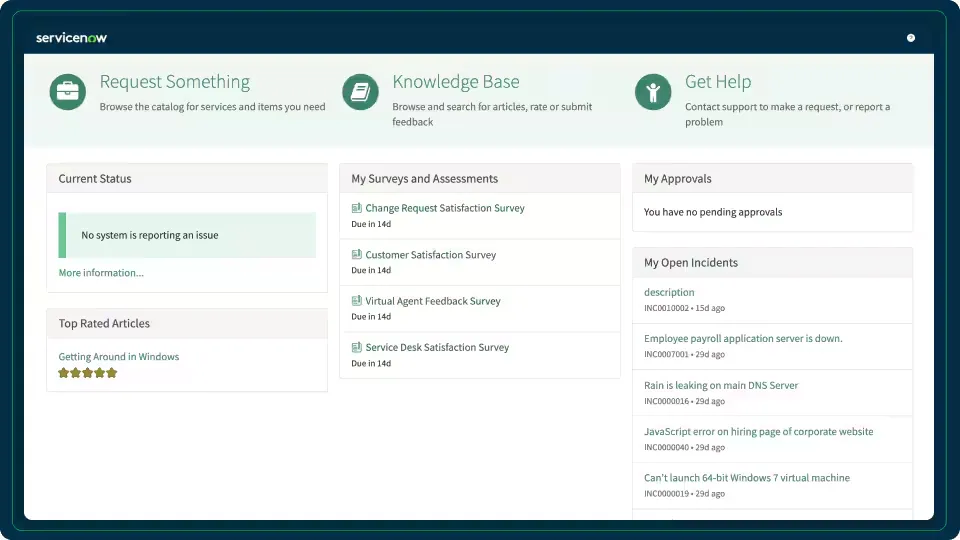The height and width of the screenshot is (540, 960).
Task: Click the ServiceNow logo
Action: 71,38
